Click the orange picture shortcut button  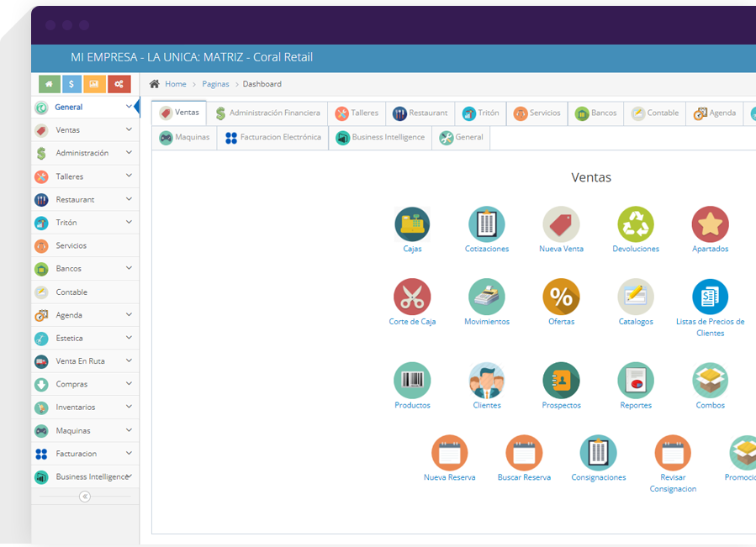click(x=94, y=84)
